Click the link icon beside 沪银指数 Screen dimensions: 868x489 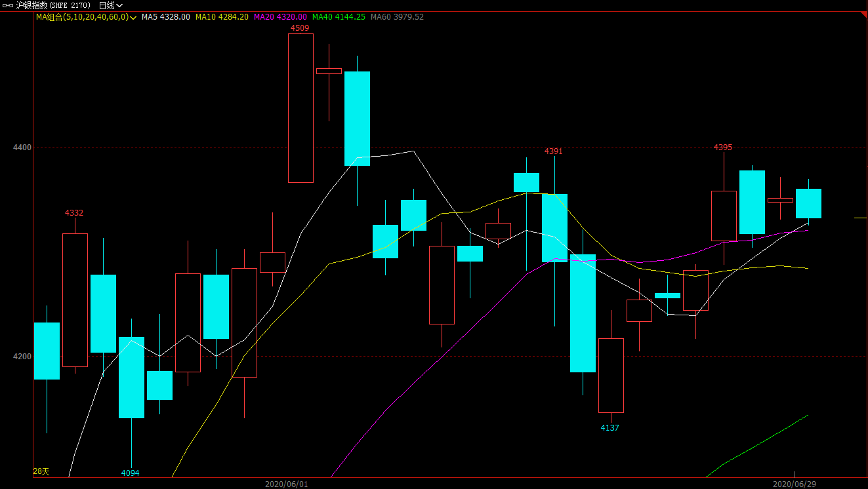coord(8,5)
